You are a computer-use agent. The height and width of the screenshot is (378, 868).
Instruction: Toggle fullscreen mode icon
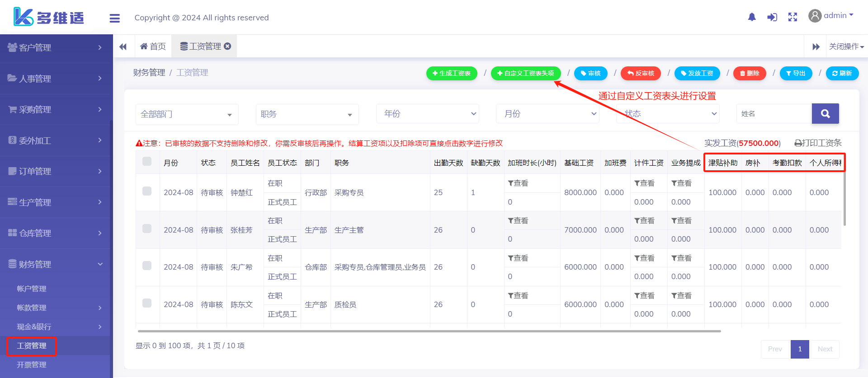793,17
